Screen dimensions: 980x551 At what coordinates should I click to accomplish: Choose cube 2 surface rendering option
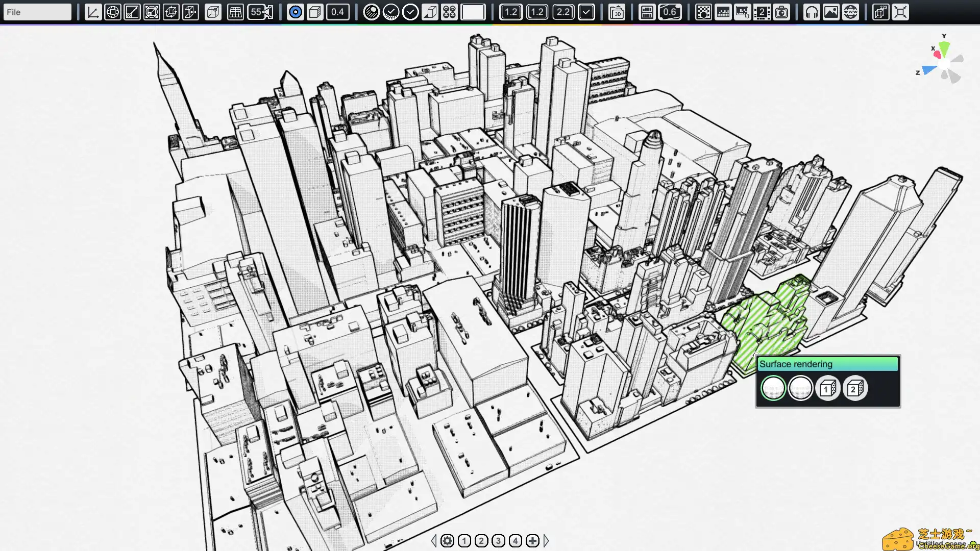click(x=855, y=389)
